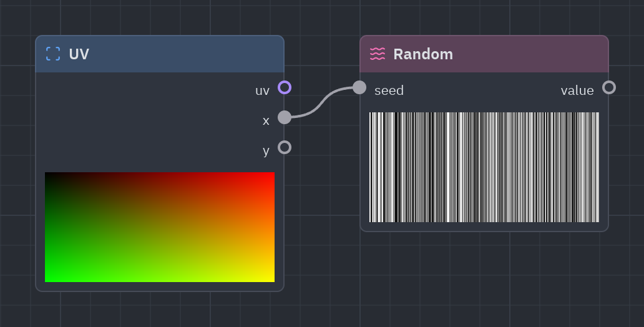Click the 'y' output label

266,151
